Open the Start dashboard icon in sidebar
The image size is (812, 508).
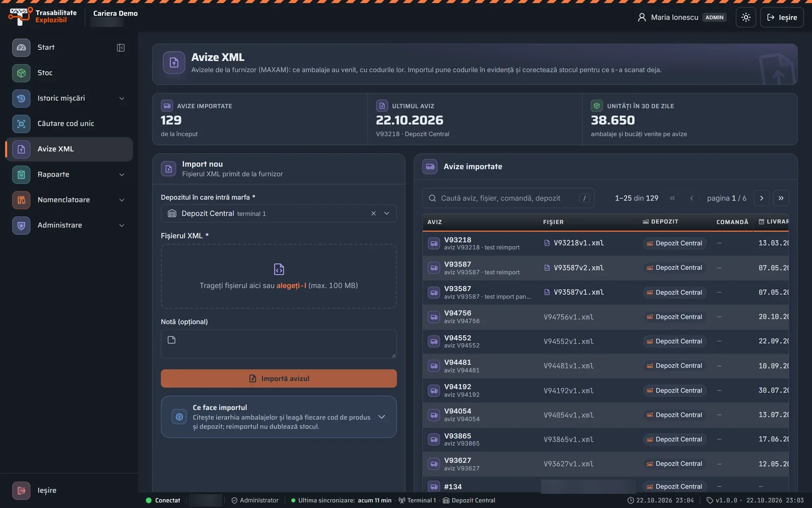coord(21,47)
